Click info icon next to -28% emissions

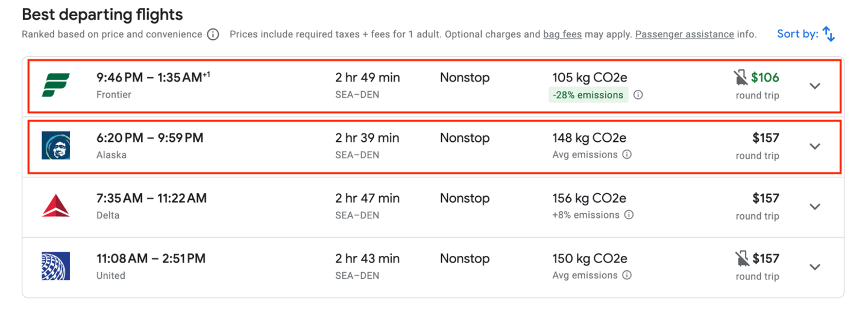(638, 95)
